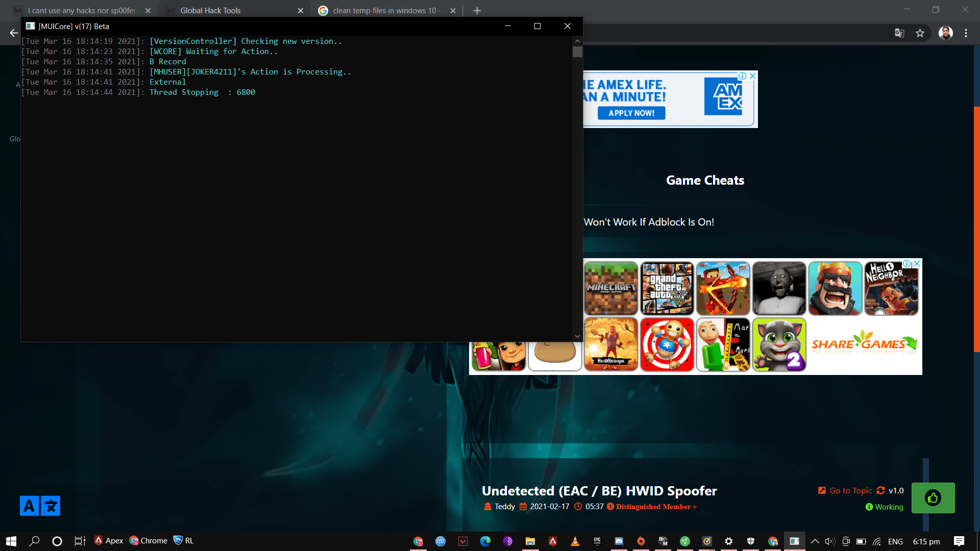Open Chrome three-dot menu

(966, 33)
